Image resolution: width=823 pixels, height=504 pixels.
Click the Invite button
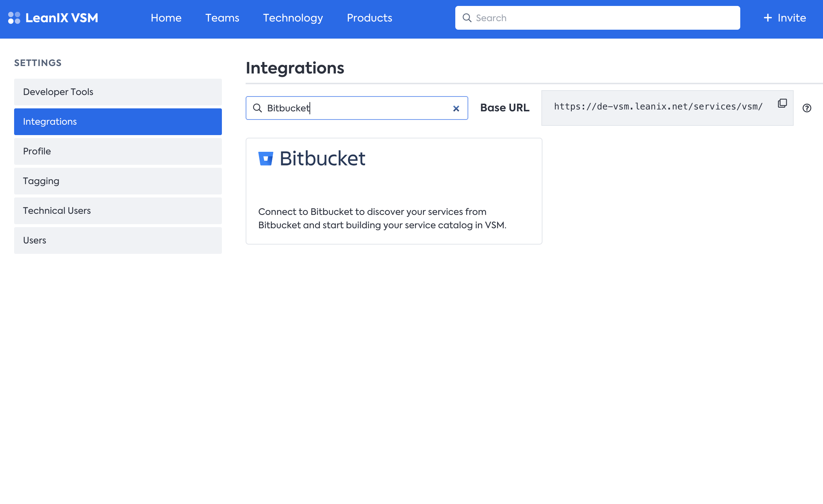pyautogui.click(x=791, y=18)
